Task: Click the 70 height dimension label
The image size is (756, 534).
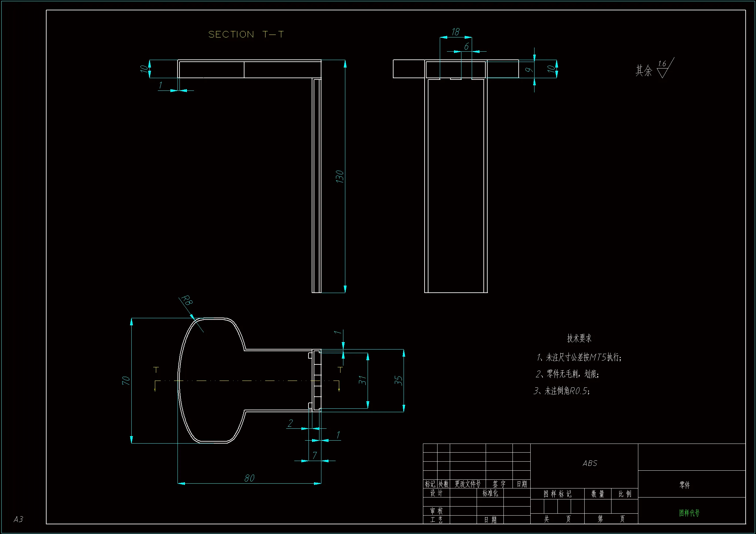Action: [x=126, y=381]
